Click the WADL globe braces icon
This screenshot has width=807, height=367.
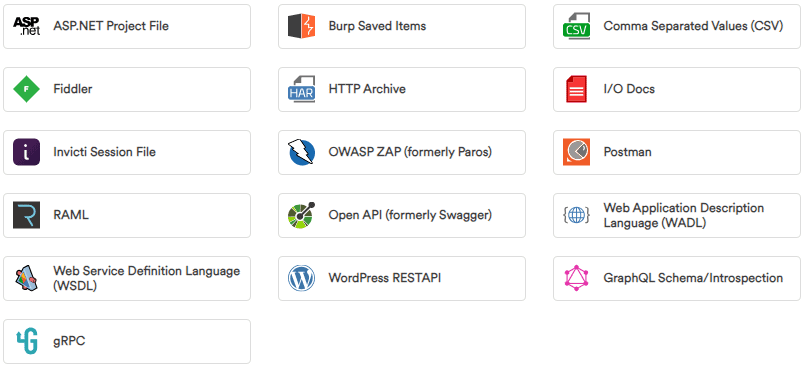[x=576, y=215]
